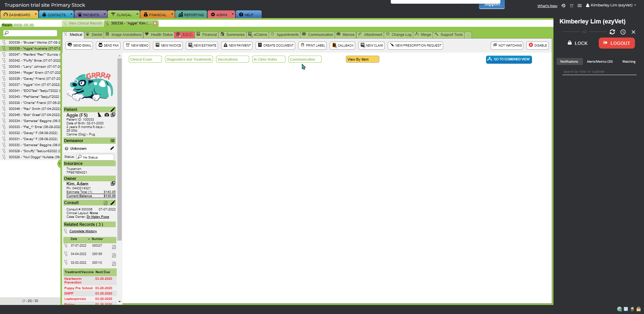Open the Admin menu dropdown arrow
The height and width of the screenshot is (314, 644).
[233, 14]
